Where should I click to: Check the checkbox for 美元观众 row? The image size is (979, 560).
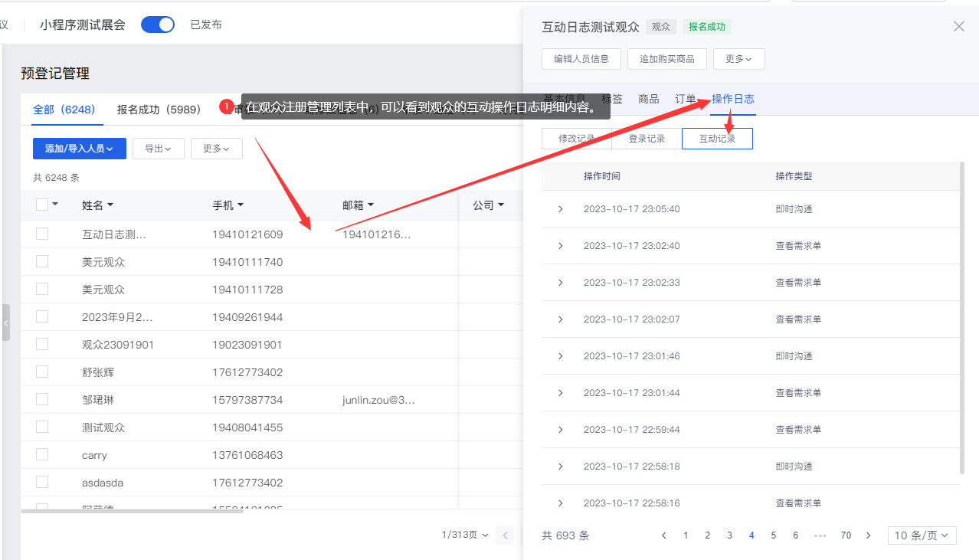point(42,261)
